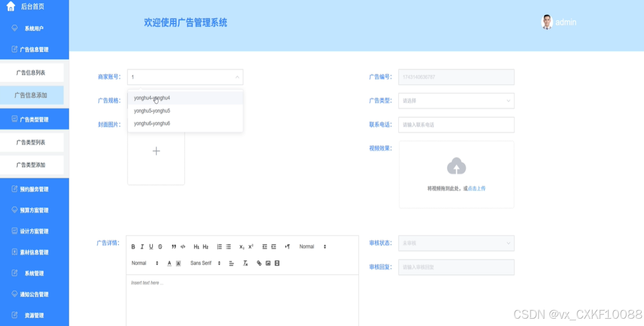Image resolution: width=644 pixels, height=326 pixels.
Task: Open the Sans Serif font dropdown
Action: point(205,263)
